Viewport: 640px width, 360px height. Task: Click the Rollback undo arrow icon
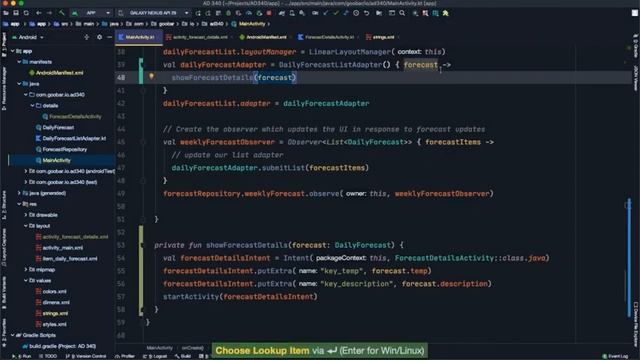(366, 13)
